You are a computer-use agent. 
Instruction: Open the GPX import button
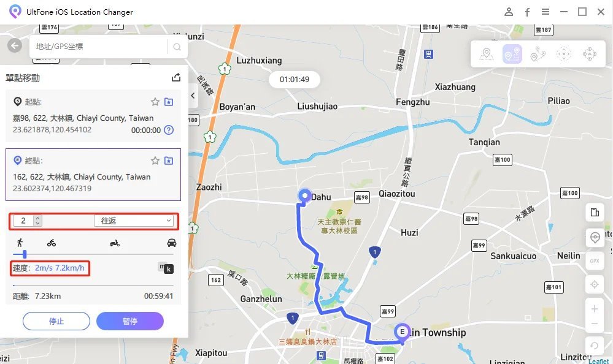[595, 260]
